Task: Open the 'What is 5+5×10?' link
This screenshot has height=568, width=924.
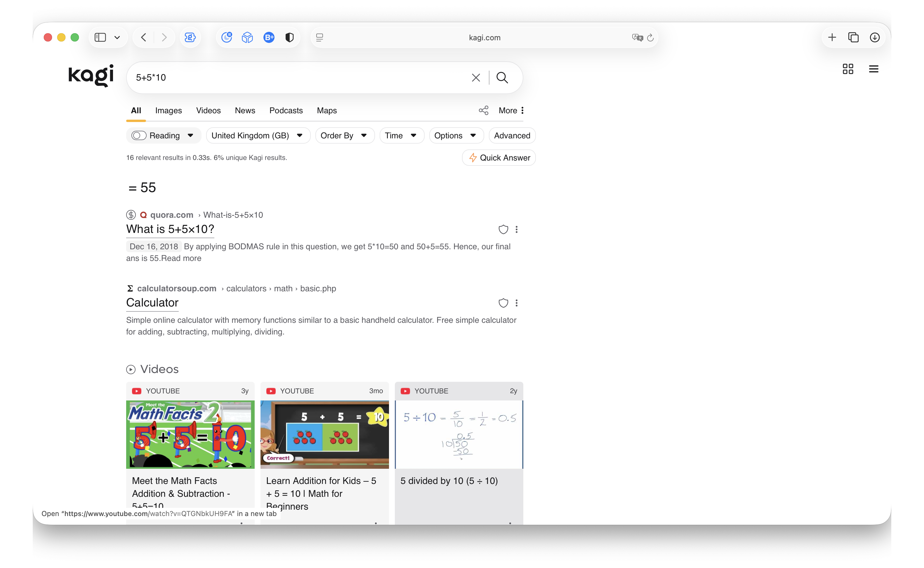Action: coord(170,229)
